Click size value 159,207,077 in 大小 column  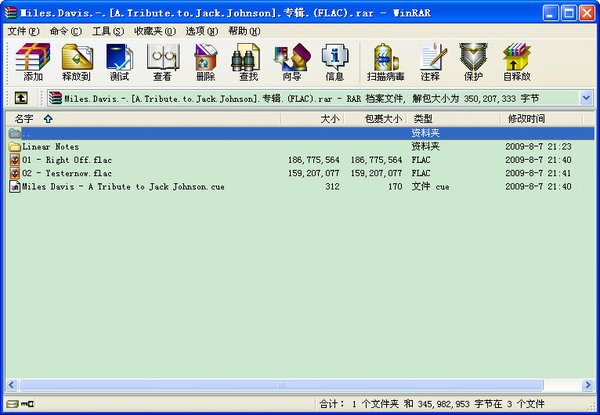coord(314,173)
